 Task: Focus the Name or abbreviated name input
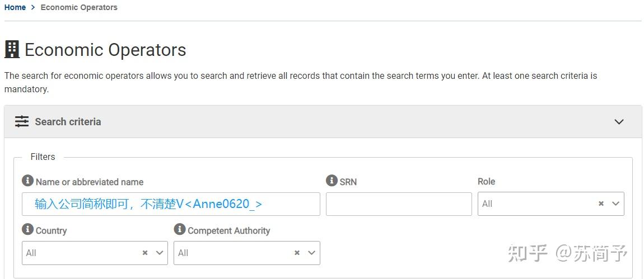pyautogui.click(x=171, y=204)
